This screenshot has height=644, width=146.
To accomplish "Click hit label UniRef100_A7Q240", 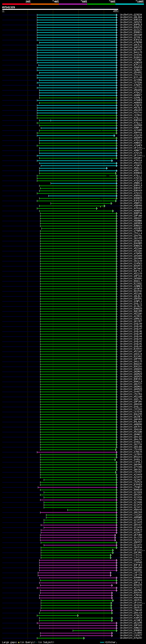I will 131,638.
